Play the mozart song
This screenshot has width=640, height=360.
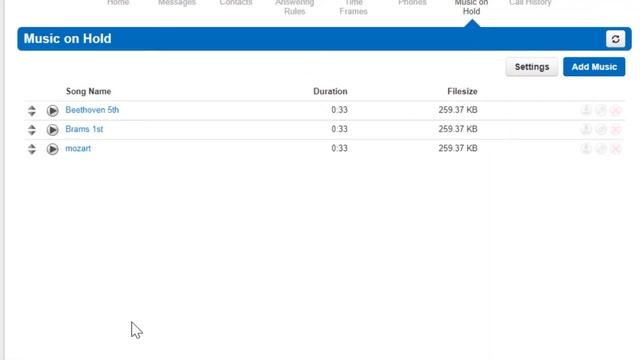(52, 149)
